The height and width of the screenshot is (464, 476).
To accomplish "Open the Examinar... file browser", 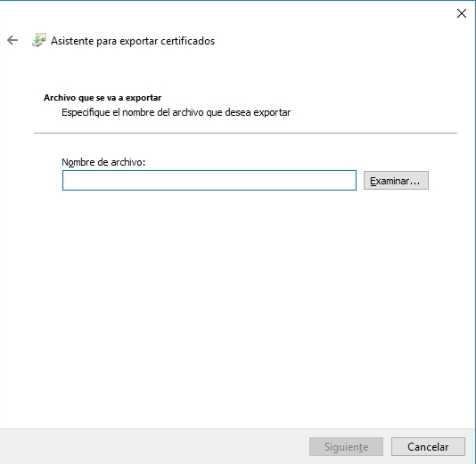I will (x=396, y=181).
